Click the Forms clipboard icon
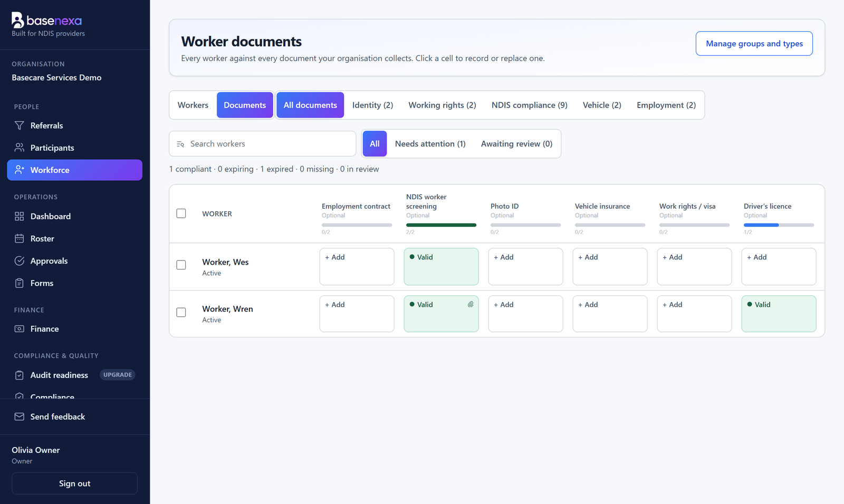 (20, 283)
